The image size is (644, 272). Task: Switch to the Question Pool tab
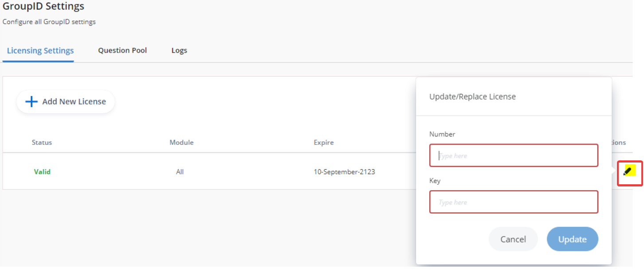click(122, 50)
